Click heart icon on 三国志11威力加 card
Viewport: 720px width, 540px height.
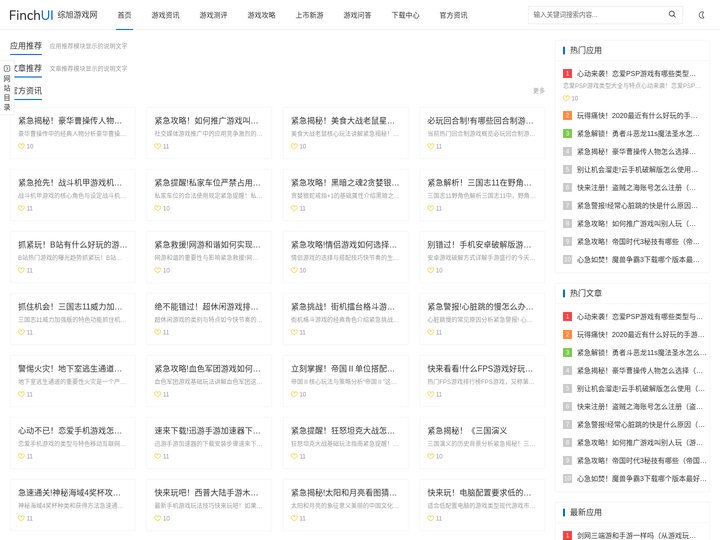tap(21, 332)
